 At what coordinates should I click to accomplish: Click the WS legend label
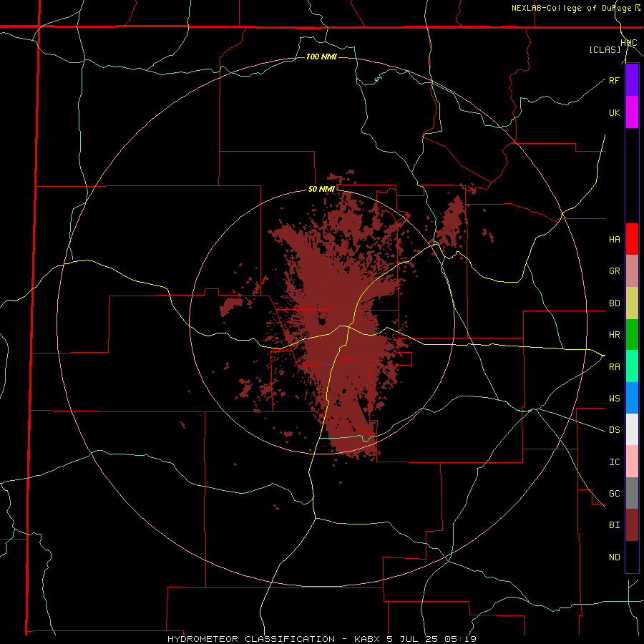[x=614, y=399]
